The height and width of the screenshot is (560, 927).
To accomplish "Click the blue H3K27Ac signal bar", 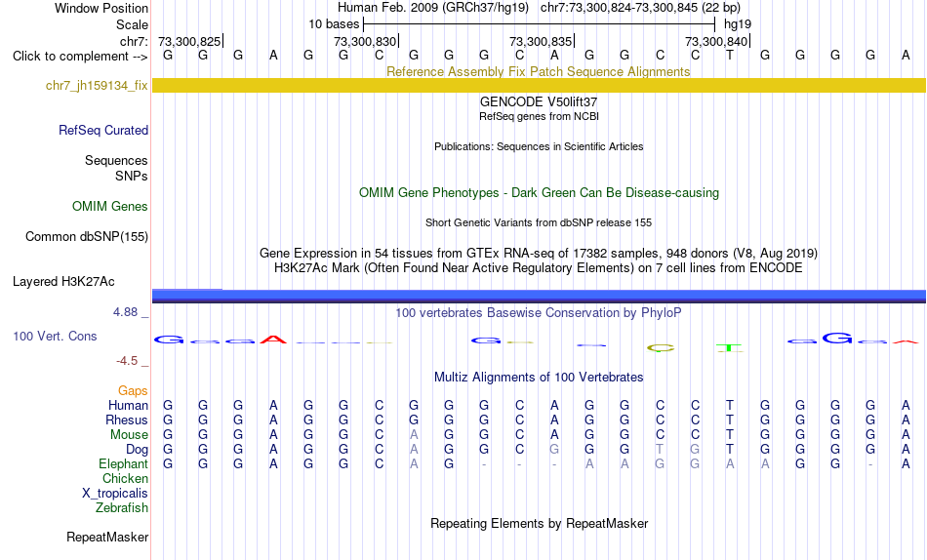I will pos(539,297).
